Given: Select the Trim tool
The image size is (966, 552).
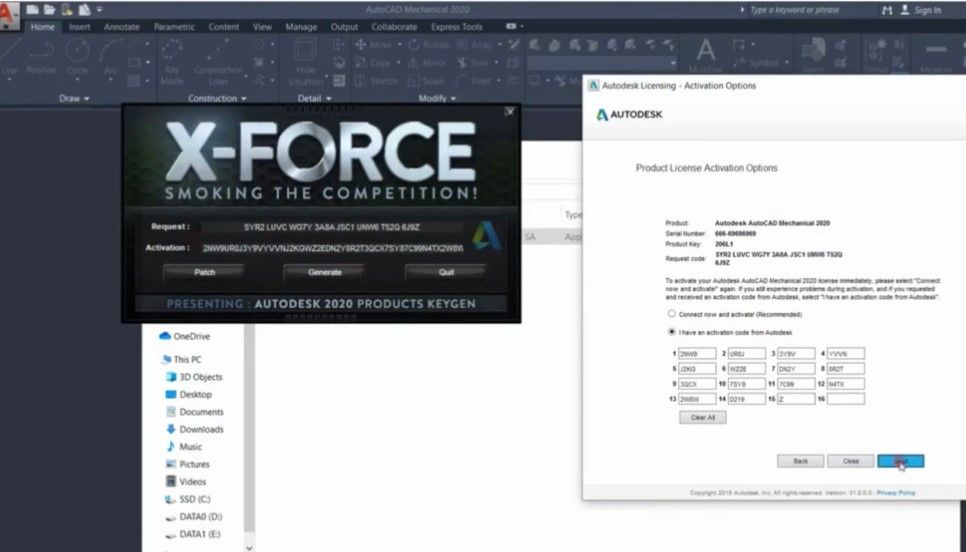Looking at the screenshot, I should (473, 63).
